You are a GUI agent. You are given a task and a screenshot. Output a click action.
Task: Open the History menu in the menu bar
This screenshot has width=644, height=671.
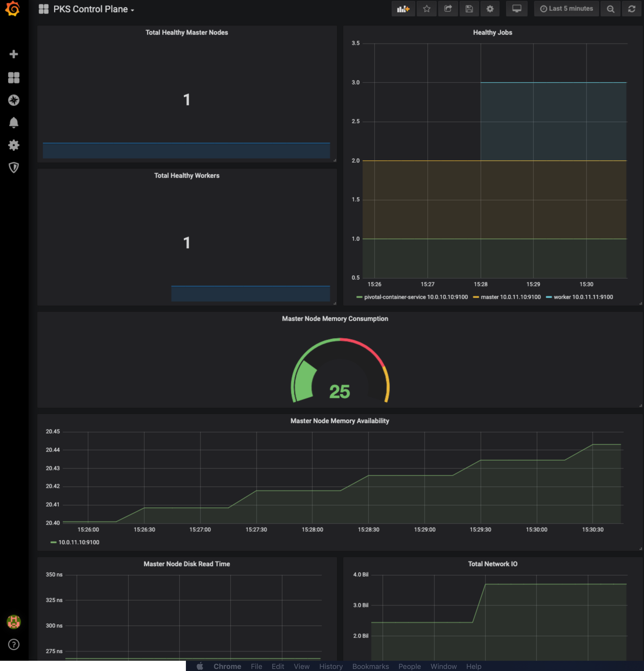[331, 666]
